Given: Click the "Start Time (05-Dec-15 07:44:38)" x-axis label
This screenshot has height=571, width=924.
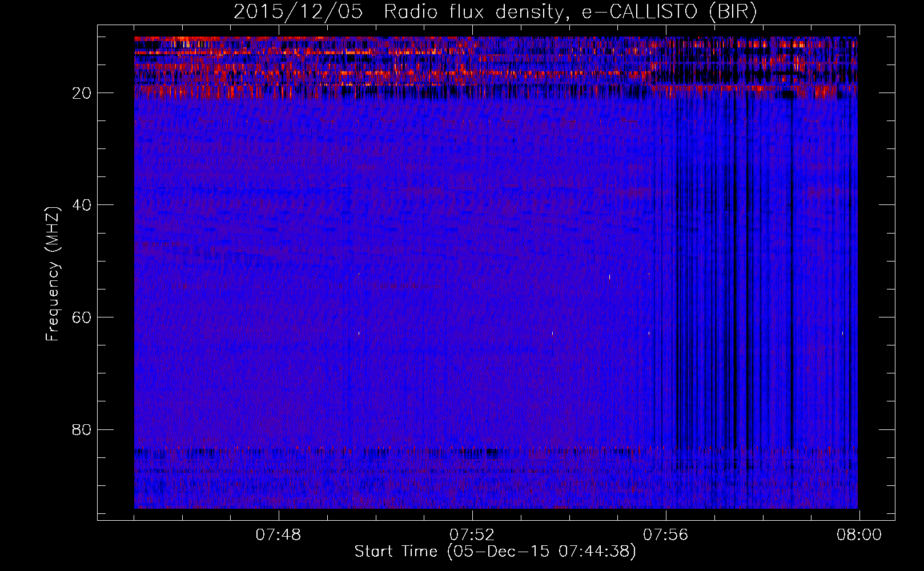Looking at the screenshot, I should (495, 552).
